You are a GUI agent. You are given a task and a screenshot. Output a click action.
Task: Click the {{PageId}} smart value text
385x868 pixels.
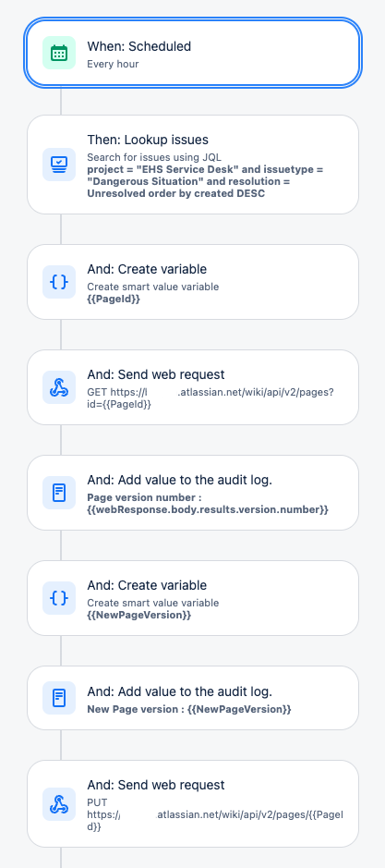[x=114, y=299]
